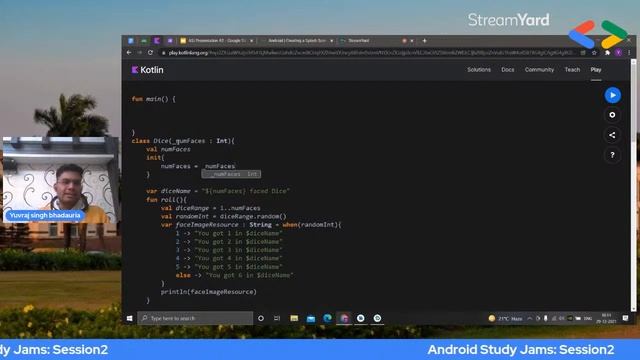Click the 'fun roll(){' line

(166, 200)
